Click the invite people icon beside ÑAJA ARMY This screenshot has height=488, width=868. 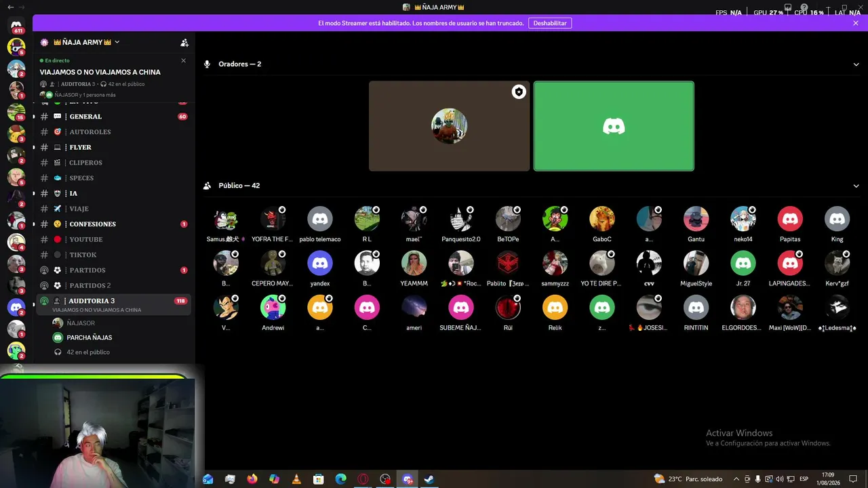coord(184,42)
